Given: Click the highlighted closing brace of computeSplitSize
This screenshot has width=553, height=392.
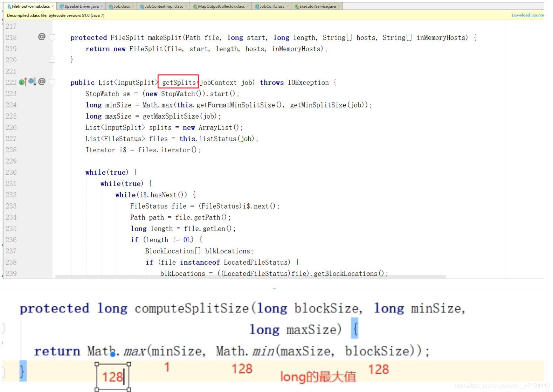Looking at the screenshot, I should coord(22,371).
